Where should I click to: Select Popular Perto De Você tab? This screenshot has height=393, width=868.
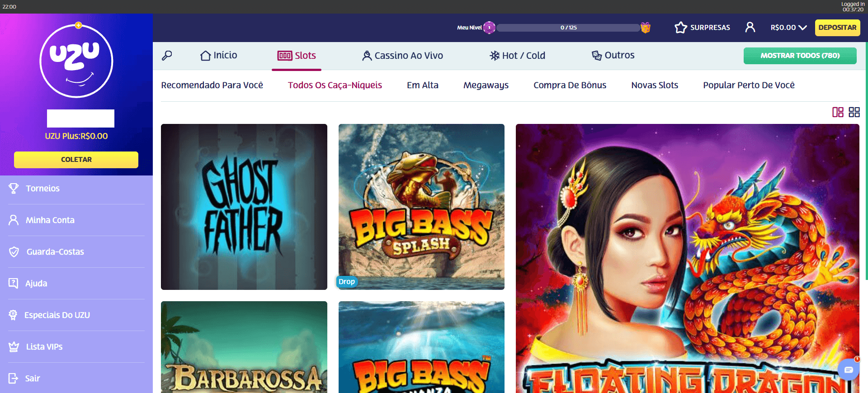point(749,85)
